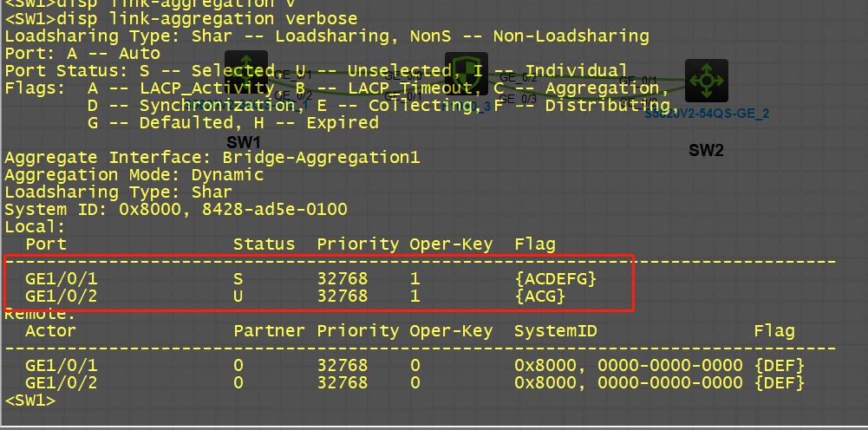Click the {ACG} flag of local GE1/0/2
Viewport: 868px width, 430px height.
point(539,296)
